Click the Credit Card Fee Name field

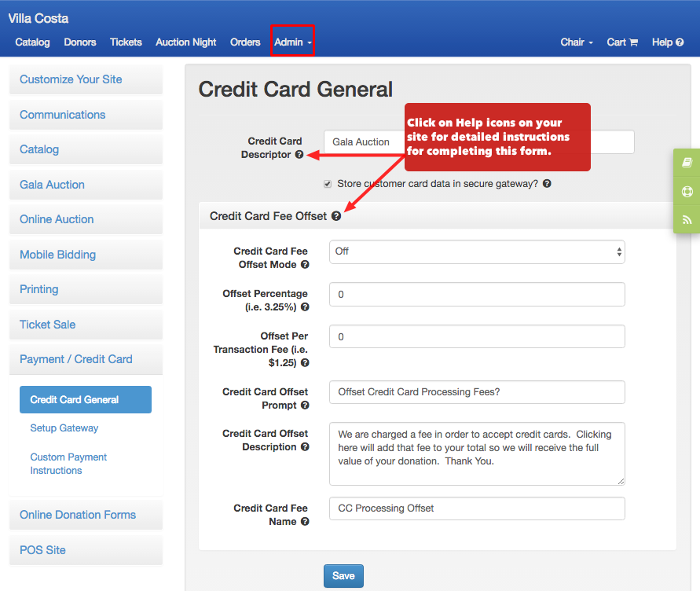click(477, 508)
